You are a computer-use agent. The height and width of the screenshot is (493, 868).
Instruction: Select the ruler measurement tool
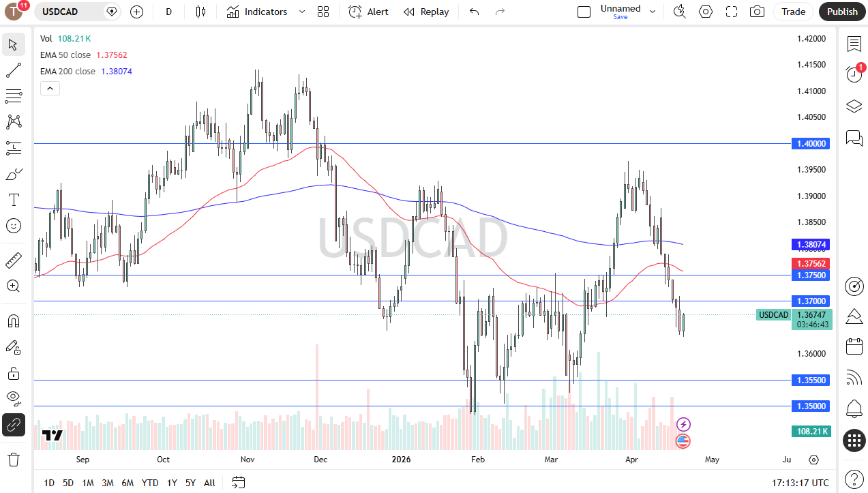[14, 260]
